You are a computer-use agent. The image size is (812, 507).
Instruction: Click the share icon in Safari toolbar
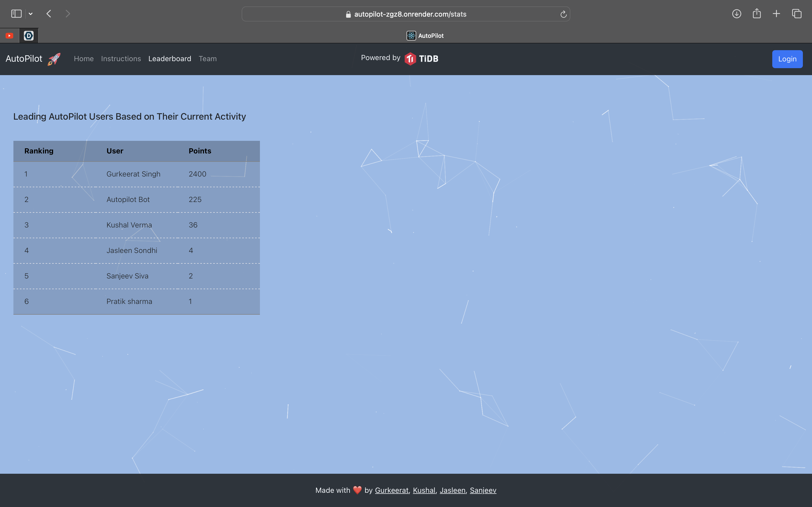(x=757, y=14)
